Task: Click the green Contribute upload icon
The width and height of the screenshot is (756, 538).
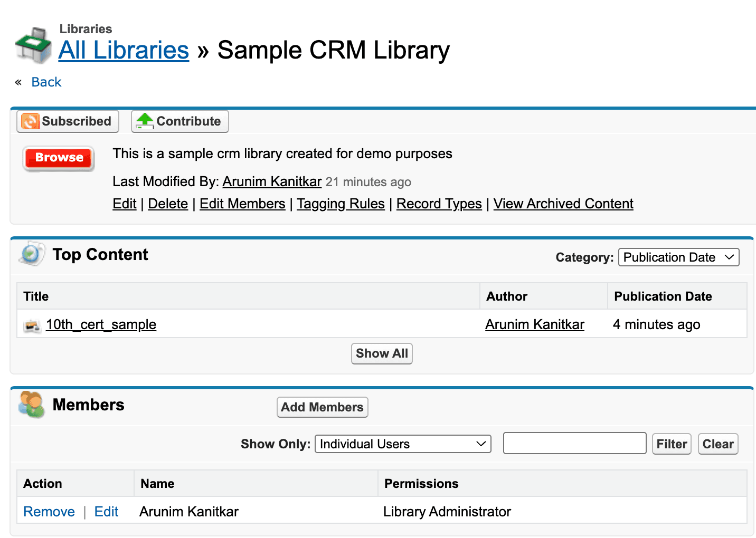Action: click(144, 121)
